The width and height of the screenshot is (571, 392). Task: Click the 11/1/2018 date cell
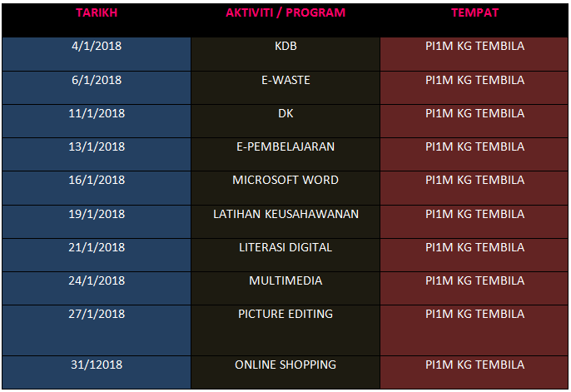click(97, 114)
